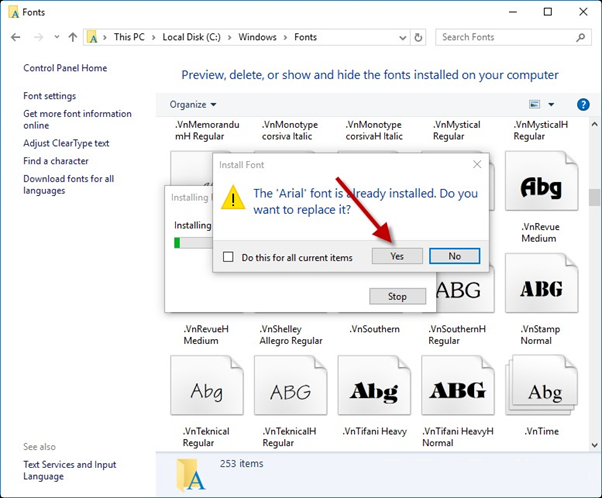The width and height of the screenshot is (602, 498).
Task: Go back with the back arrow
Action: [x=16, y=37]
